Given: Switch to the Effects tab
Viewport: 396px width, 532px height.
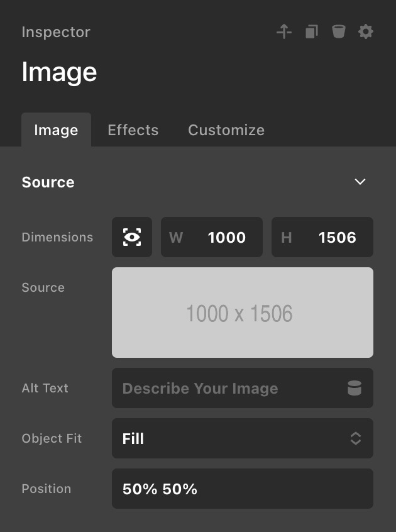Looking at the screenshot, I should pos(133,130).
